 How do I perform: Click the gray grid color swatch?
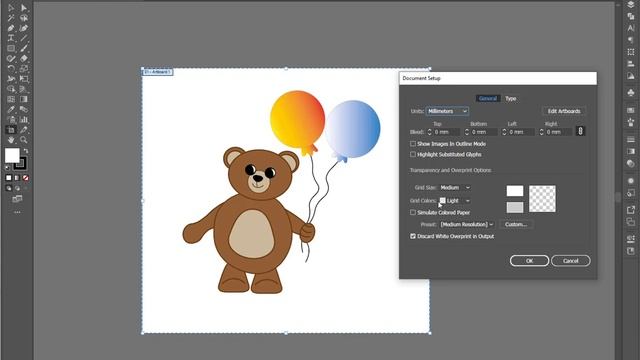coord(515,207)
